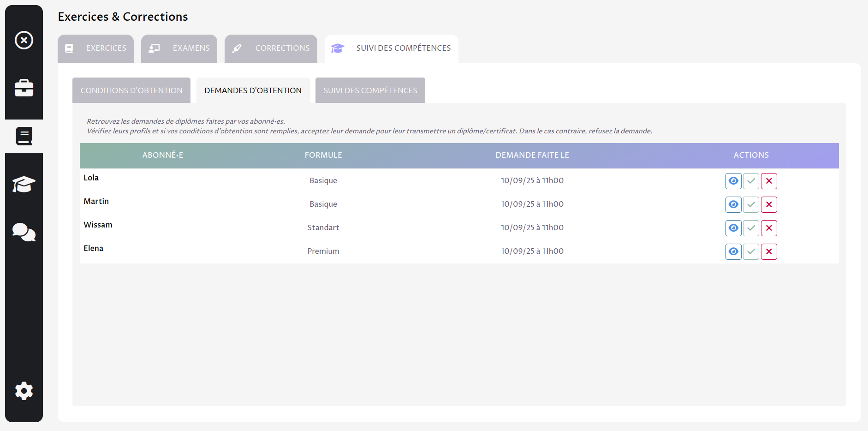Go to the Corrections tab

pyautogui.click(x=271, y=48)
